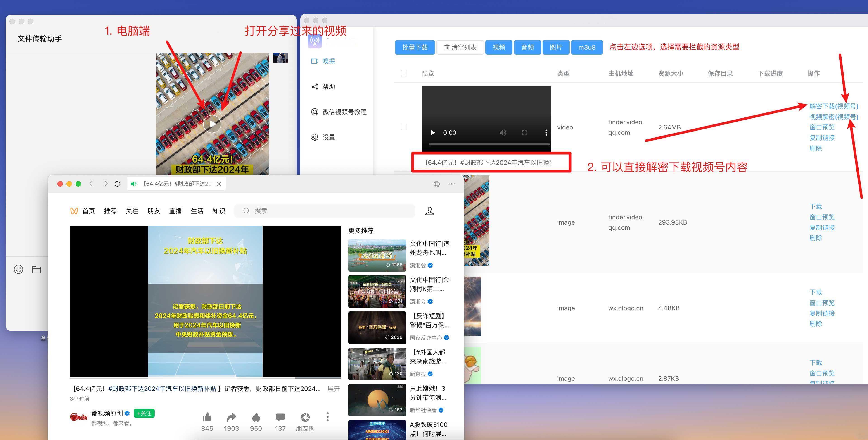This screenshot has width=868, height=440.
Task: Click the file folder icon in 文件传输助手
Action: pos(37,269)
